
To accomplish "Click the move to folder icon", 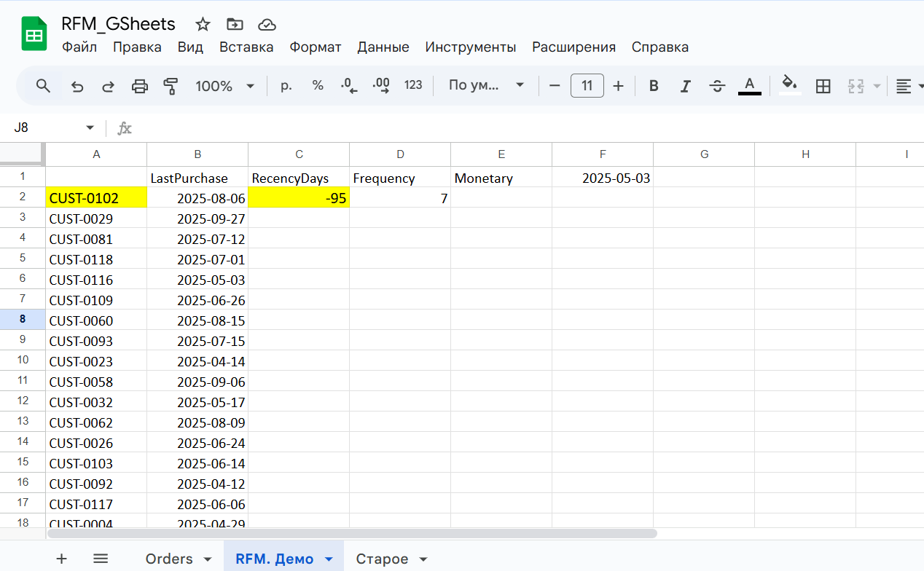I will click(235, 25).
